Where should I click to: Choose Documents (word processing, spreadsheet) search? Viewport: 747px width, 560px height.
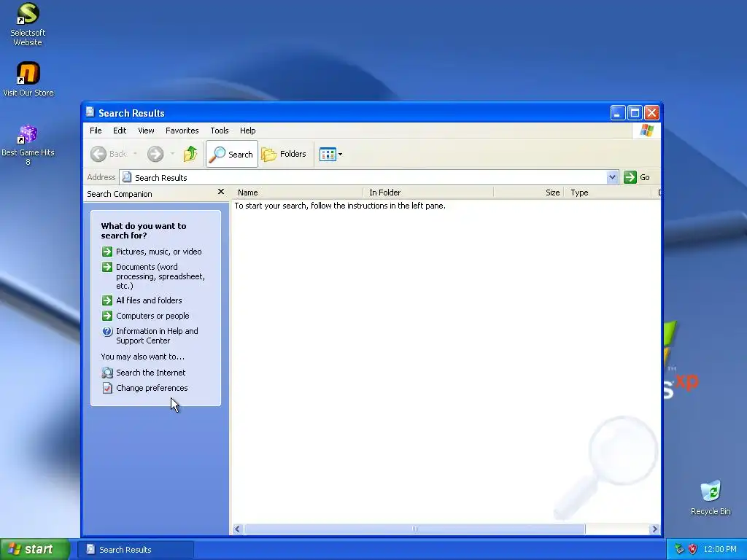click(x=160, y=276)
